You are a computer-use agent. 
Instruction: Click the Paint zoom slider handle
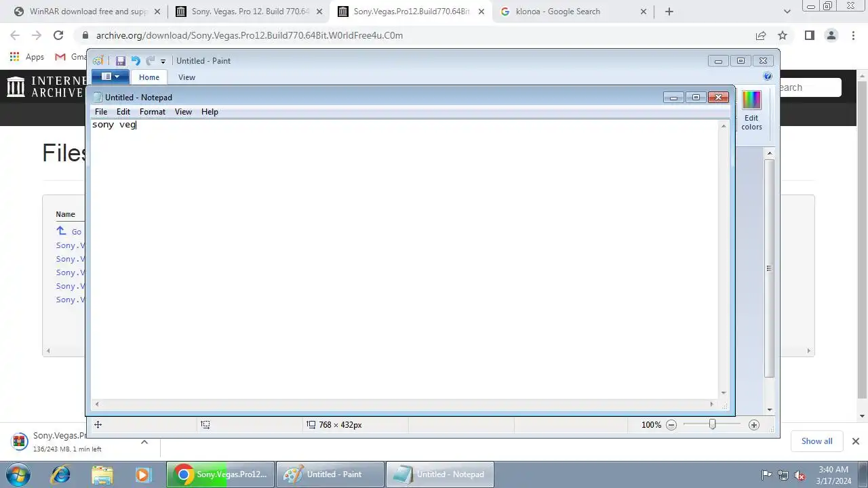pyautogui.click(x=712, y=424)
